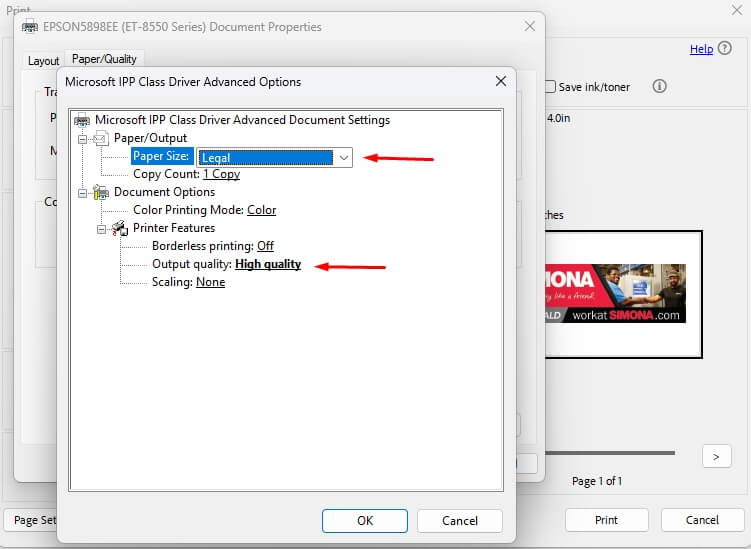Viewport: 751px width, 549px height.
Task: Change Color Printing Mode value Color
Action: pos(262,210)
